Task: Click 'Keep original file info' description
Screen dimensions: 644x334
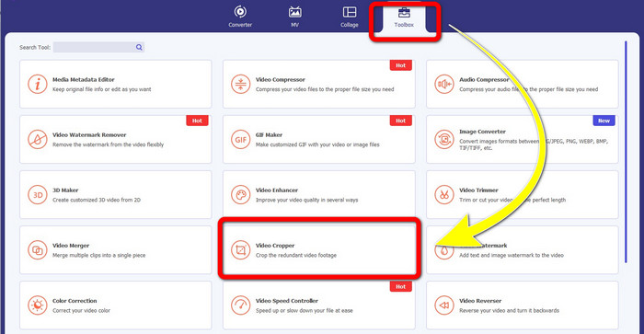Action: [102, 89]
